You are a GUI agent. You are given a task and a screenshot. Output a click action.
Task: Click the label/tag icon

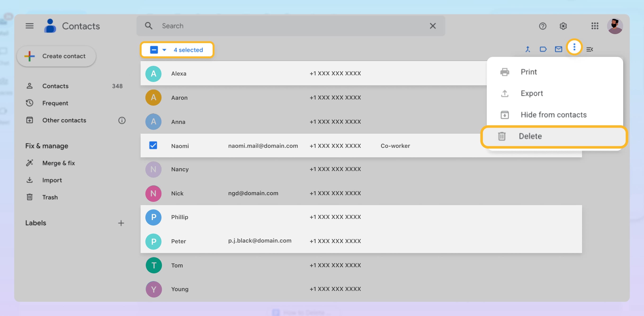click(543, 49)
